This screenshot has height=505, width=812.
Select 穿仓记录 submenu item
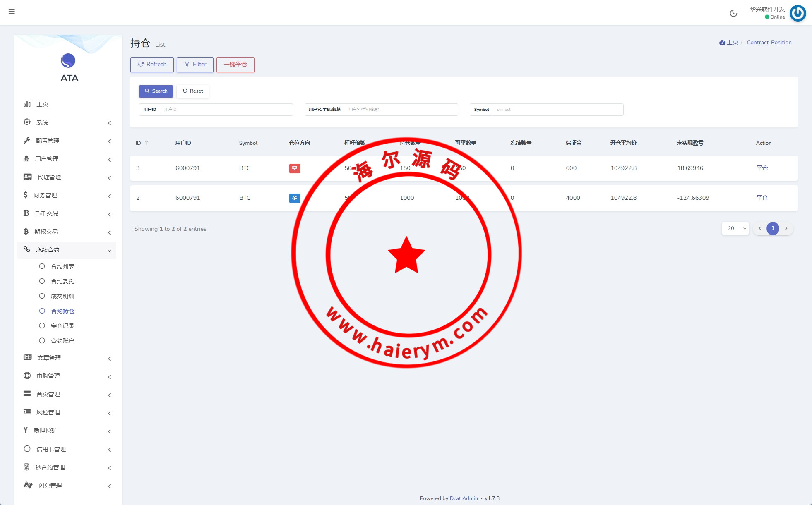coord(62,326)
